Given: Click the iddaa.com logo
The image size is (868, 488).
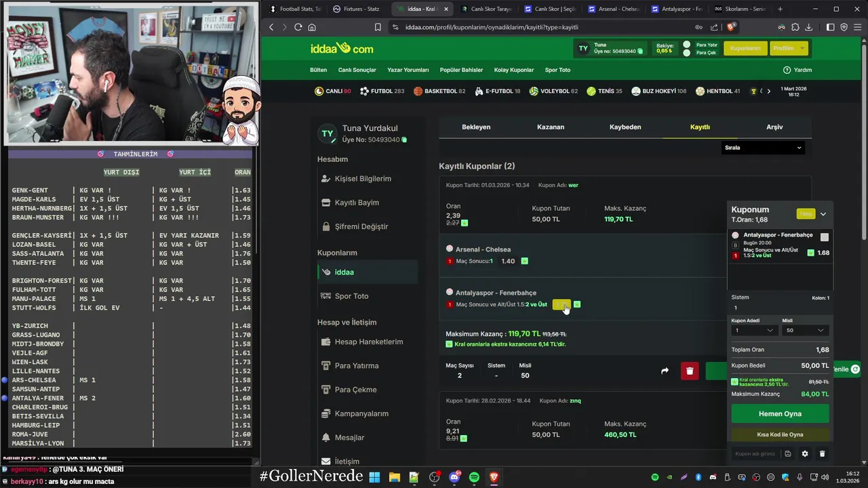Looking at the screenshot, I should coord(342,48).
